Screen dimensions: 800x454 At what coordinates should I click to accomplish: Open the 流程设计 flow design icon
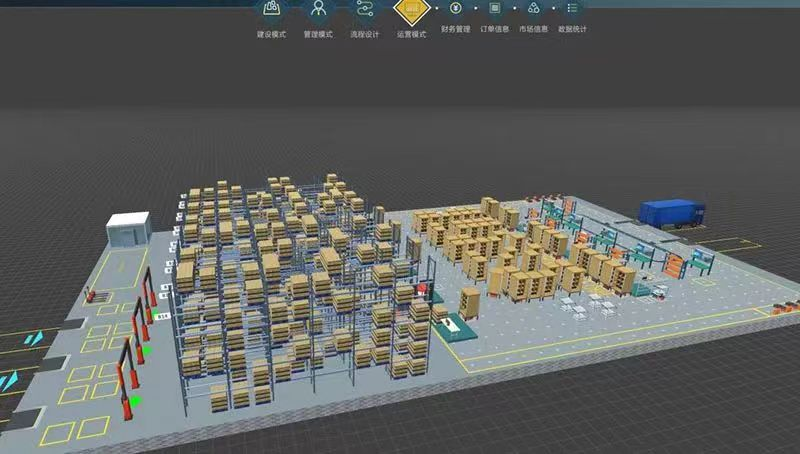[x=365, y=9]
